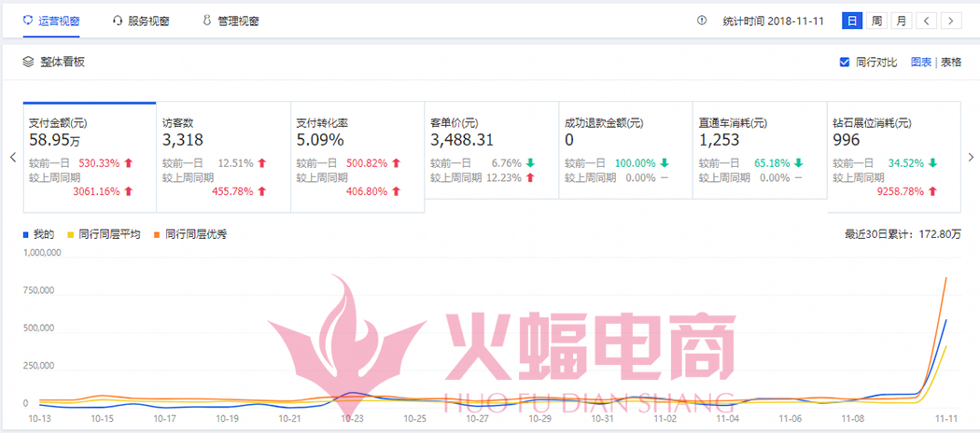Click the shield icon beside 运营视窗

pos(27,21)
